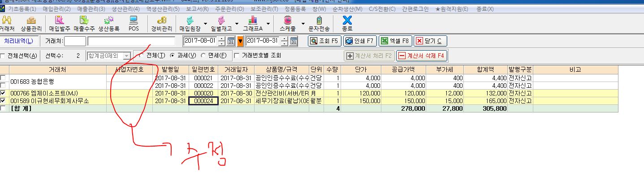Open the 주문관리(O) menu

tap(229, 9)
